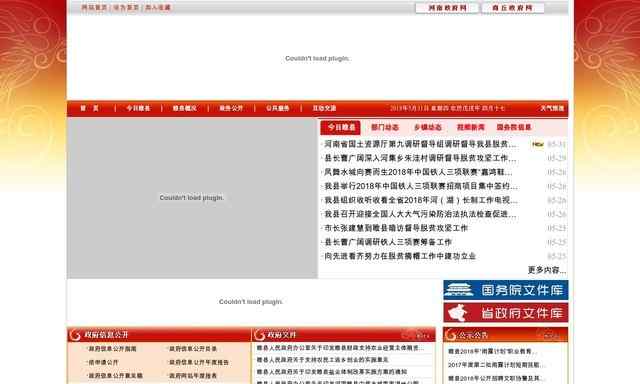Click the 设为首页 link at top
640x384 pixels.
[126, 7]
